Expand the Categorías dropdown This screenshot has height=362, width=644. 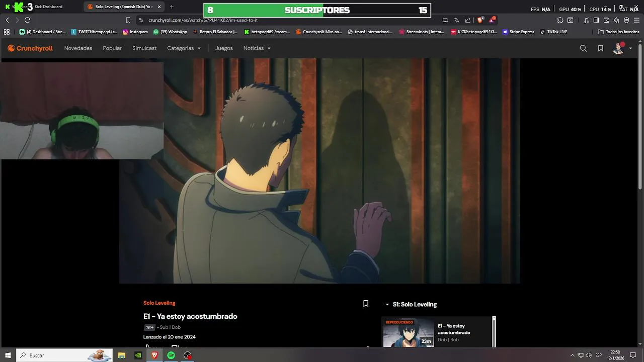[x=184, y=48]
